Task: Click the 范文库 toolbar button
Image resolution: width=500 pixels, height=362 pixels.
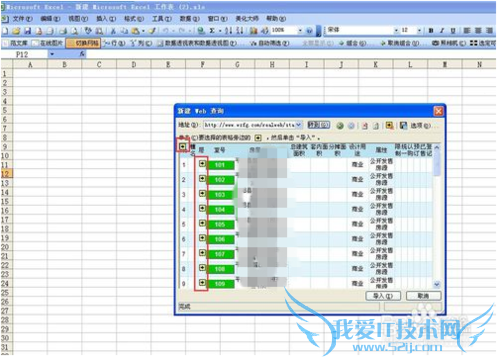Action: (15, 43)
